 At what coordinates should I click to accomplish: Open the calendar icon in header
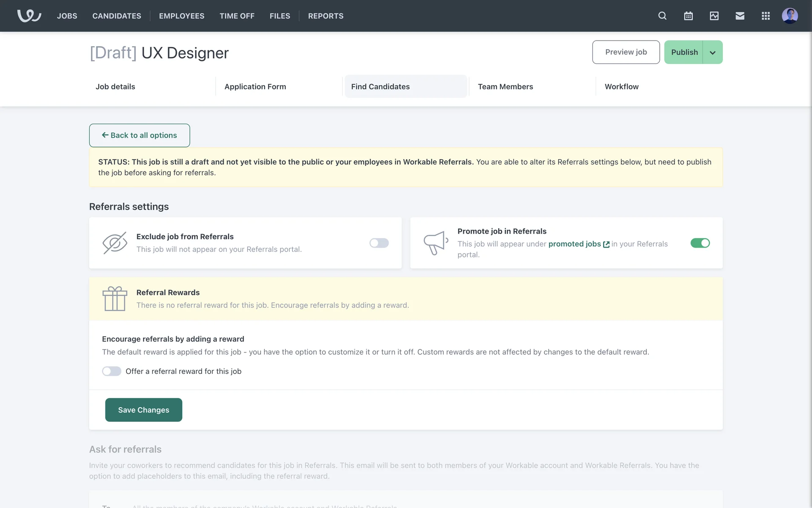(688, 16)
